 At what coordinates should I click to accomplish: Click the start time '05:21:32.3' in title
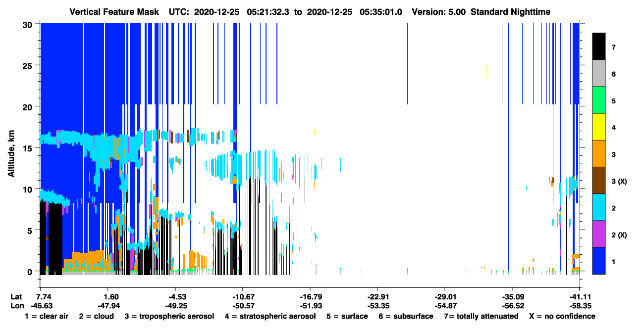click(x=271, y=12)
